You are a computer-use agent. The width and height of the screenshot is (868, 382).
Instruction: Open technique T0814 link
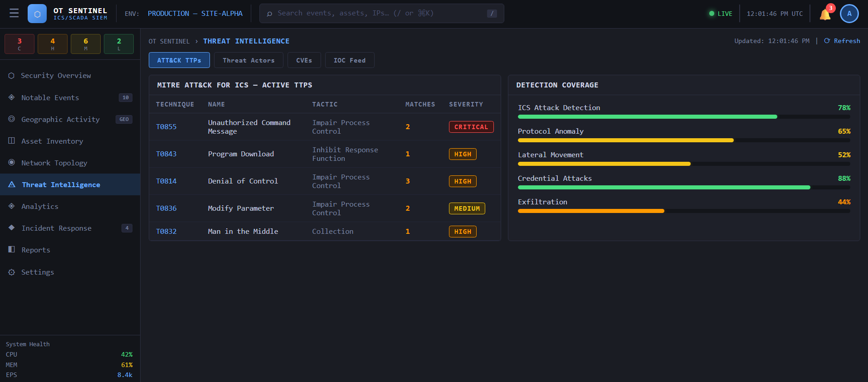coord(166,181)
